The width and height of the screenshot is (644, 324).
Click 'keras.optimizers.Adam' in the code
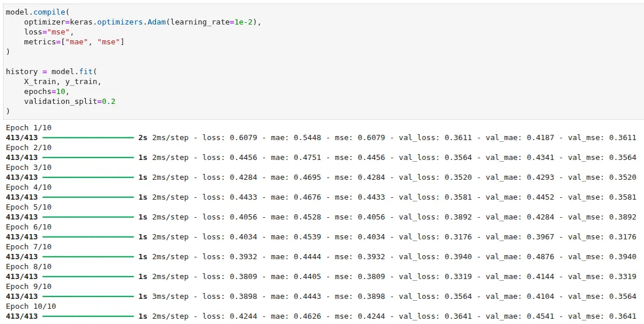tap(118, 22)
